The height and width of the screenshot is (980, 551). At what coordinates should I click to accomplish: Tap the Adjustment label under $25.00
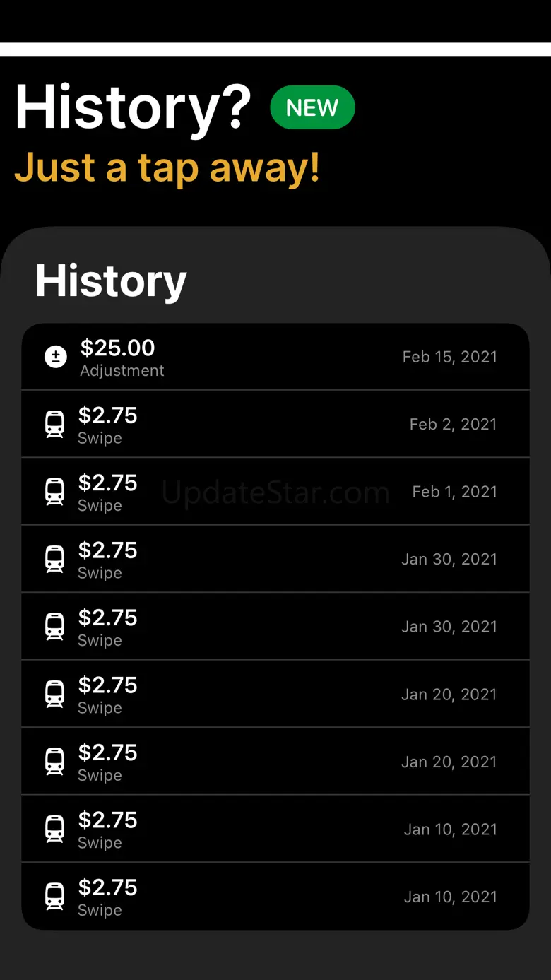pos(122,371)
